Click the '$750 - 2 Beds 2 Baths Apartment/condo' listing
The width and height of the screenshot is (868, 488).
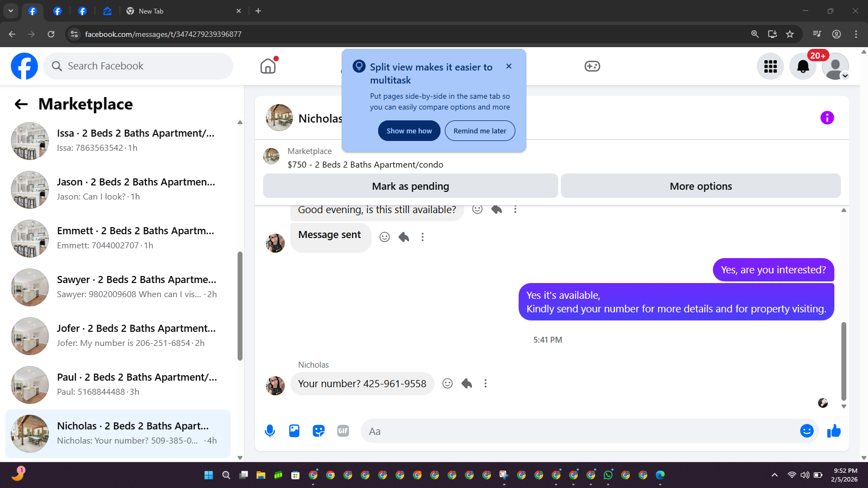(365, 164)
